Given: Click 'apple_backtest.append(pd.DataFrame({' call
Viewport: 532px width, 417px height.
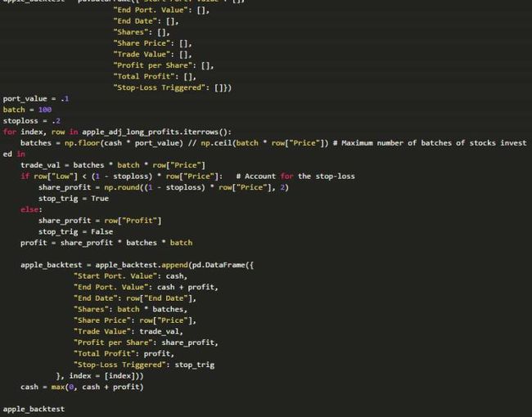Looking at the screenshot, I should pos(174,265).
